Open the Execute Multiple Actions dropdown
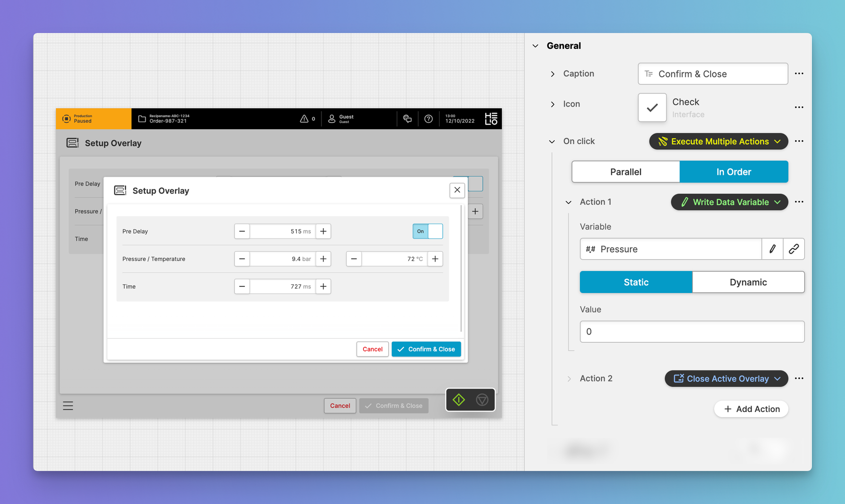Screen dimensions: 845x504 718,142
